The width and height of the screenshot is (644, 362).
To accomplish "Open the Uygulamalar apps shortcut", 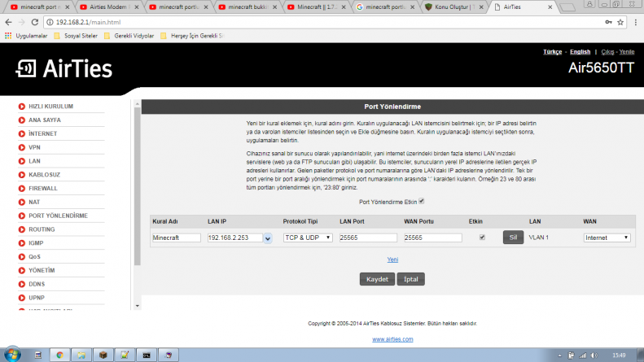I will point(26,36).
